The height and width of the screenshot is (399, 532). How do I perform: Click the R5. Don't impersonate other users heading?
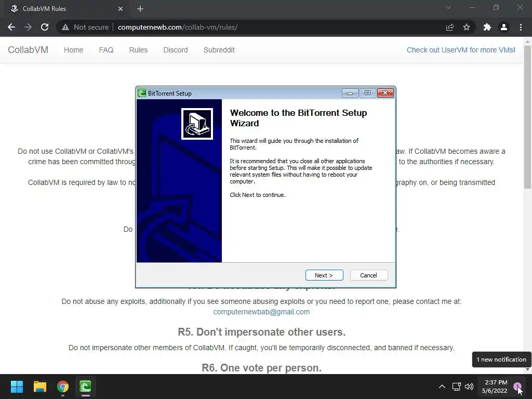pos(262,332)
